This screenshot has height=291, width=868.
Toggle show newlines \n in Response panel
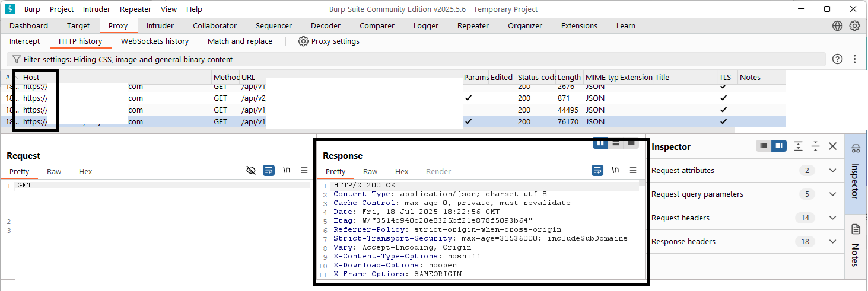tap(615, 170)
